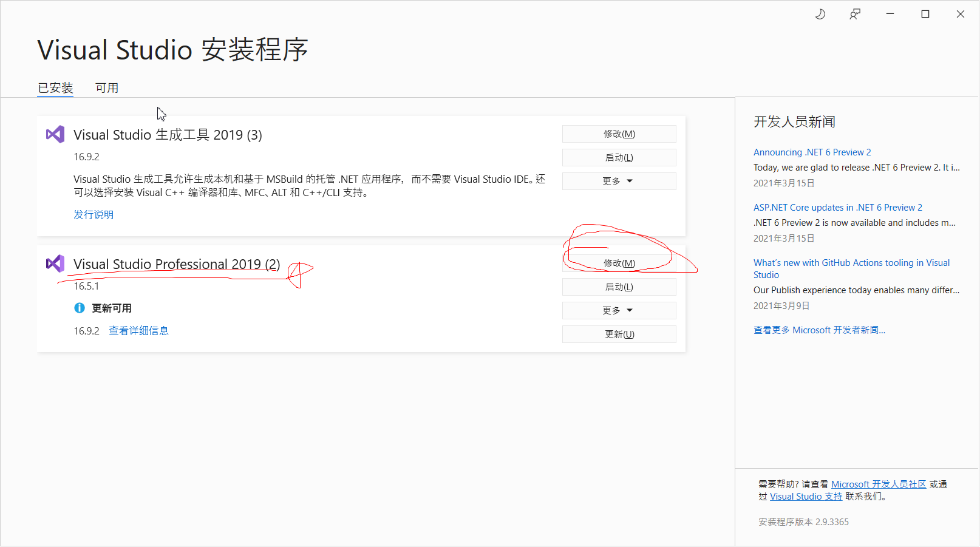Open the 发行说明 link
Image resolution: width=980 pixels, height=547 pixels.
94,214
